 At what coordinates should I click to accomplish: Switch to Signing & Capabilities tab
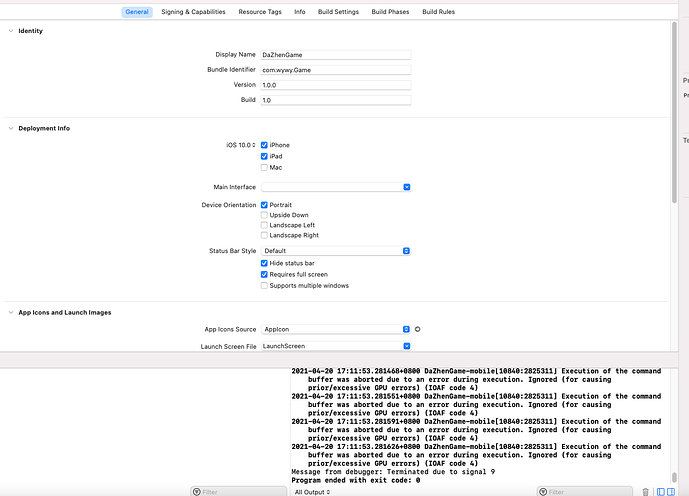pos(193,12)
